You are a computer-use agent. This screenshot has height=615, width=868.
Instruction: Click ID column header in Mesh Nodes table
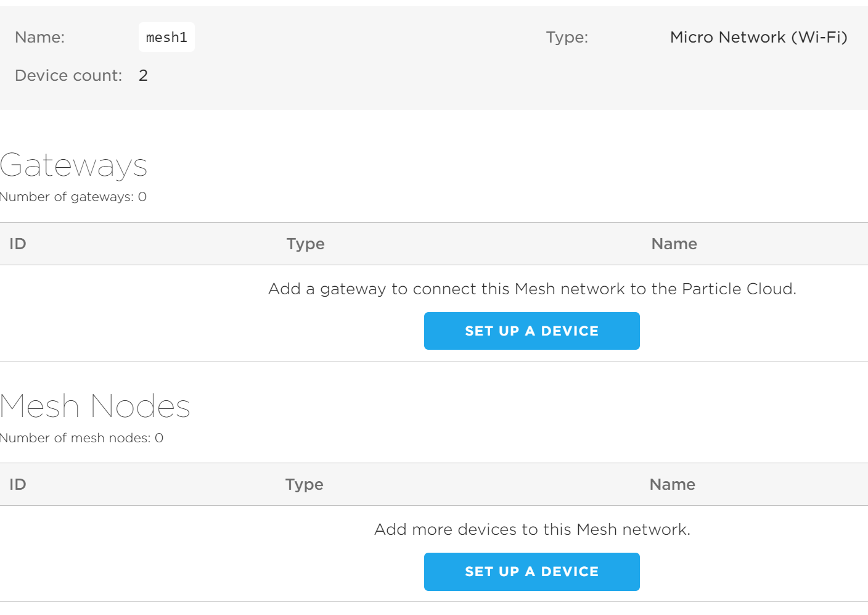[x=18, y=485]
